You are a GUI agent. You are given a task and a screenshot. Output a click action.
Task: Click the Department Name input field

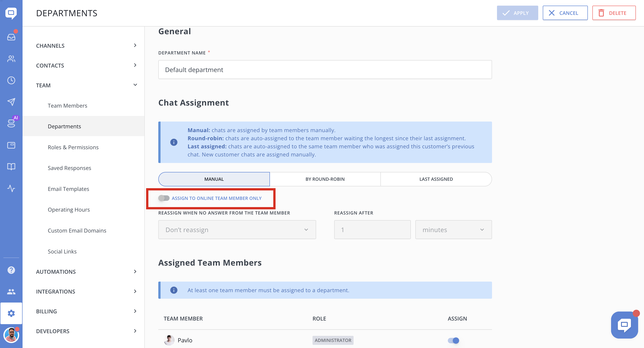[325, 70]
